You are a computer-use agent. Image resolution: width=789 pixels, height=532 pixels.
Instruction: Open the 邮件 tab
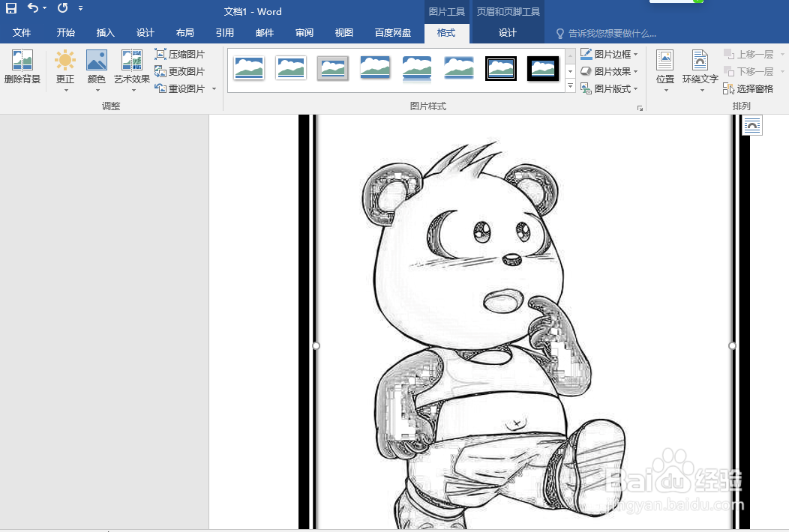tap(264, 33)
